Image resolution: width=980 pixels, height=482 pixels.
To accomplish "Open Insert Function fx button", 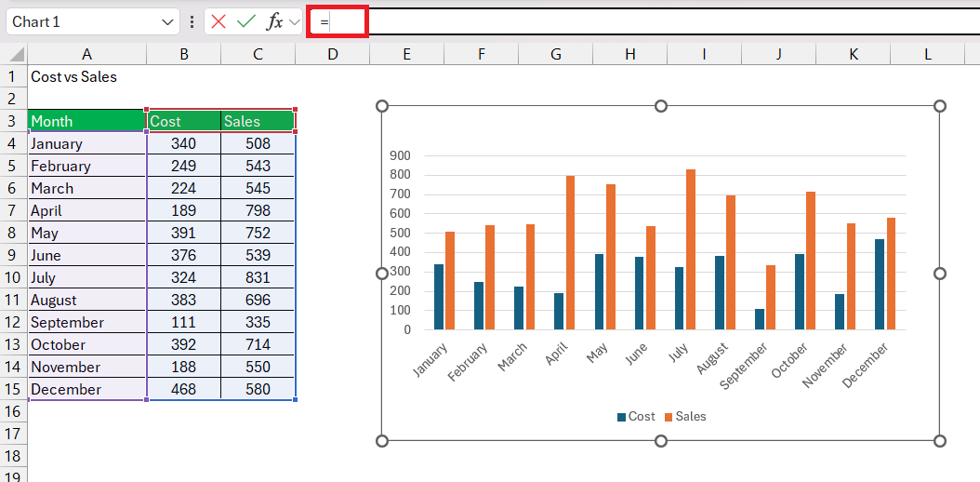I will pyautogui.click(x=274, y=22).
